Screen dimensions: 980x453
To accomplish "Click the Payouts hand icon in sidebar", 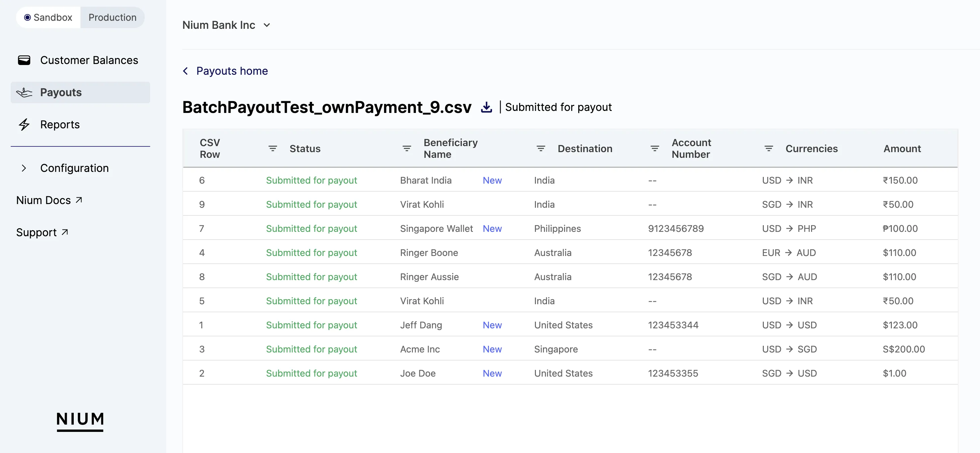I will pyautogui.click(x=24, y=92).
